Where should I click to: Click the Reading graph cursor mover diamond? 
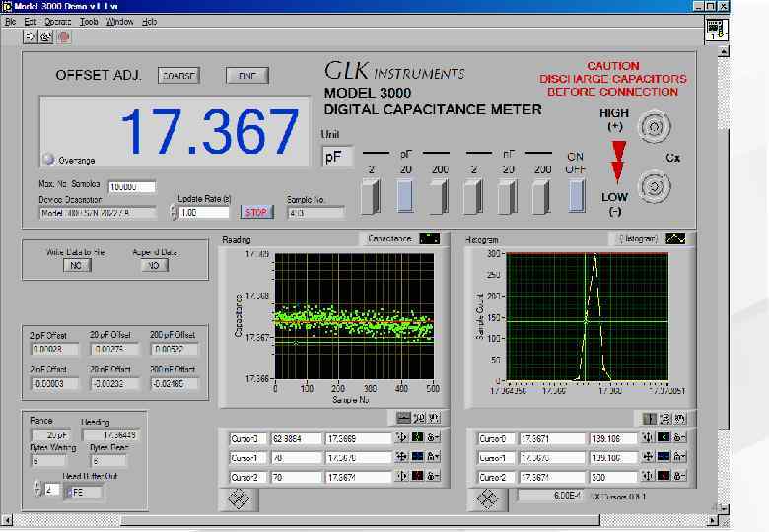point(239,499)
